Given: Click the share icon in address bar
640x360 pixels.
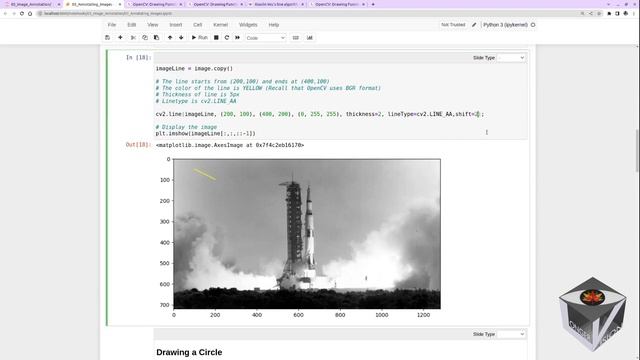Looking at the screenshot, I should pos(591,13).
